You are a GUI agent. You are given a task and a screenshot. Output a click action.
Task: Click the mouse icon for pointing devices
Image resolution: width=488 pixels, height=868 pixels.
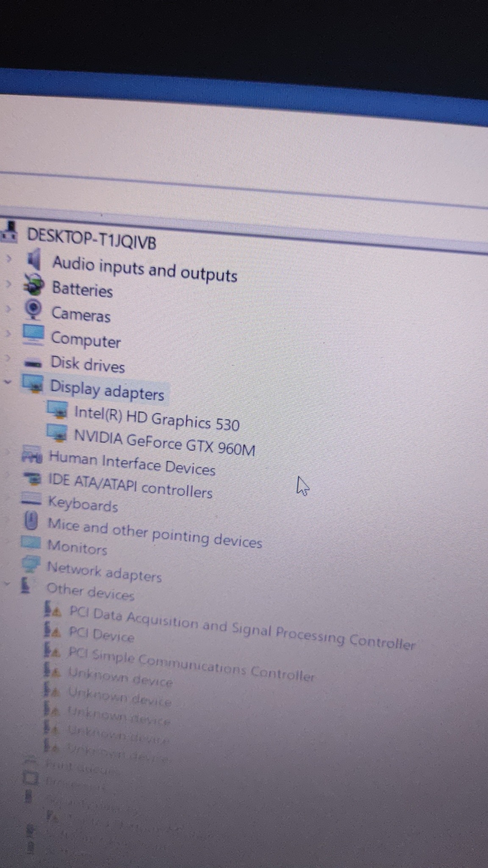point(31,521)
